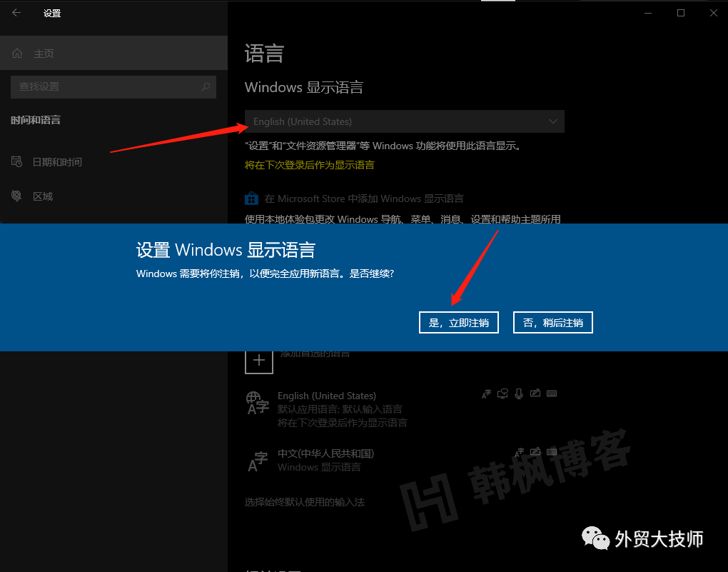728x572 pixels.
Task: Click the 主页 home icon in sidebar
Action: (x=18, y=54)
